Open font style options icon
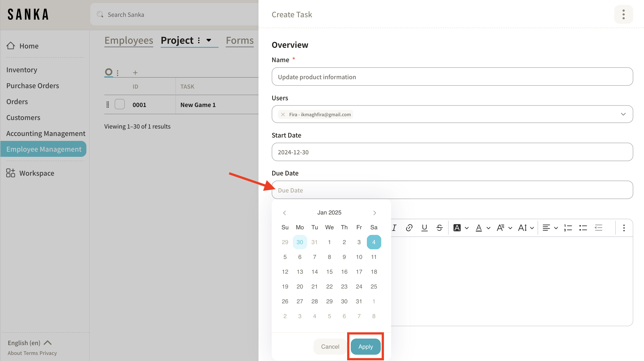This screenshot has width=644, height=361. click(x=500, y=228)
